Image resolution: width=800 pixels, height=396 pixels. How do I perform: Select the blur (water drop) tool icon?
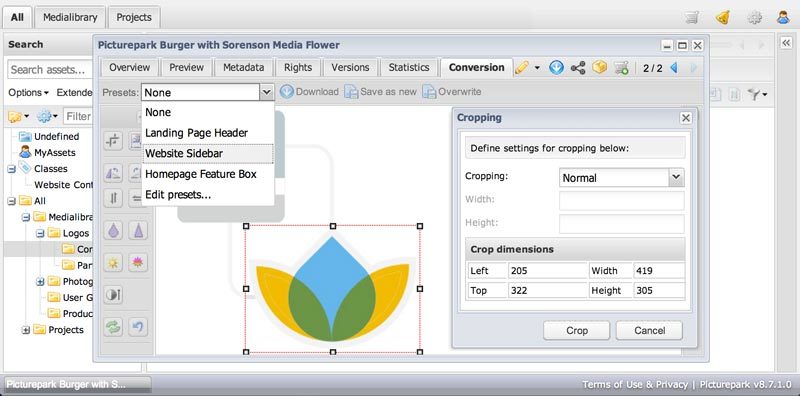[x=113, y=230]
